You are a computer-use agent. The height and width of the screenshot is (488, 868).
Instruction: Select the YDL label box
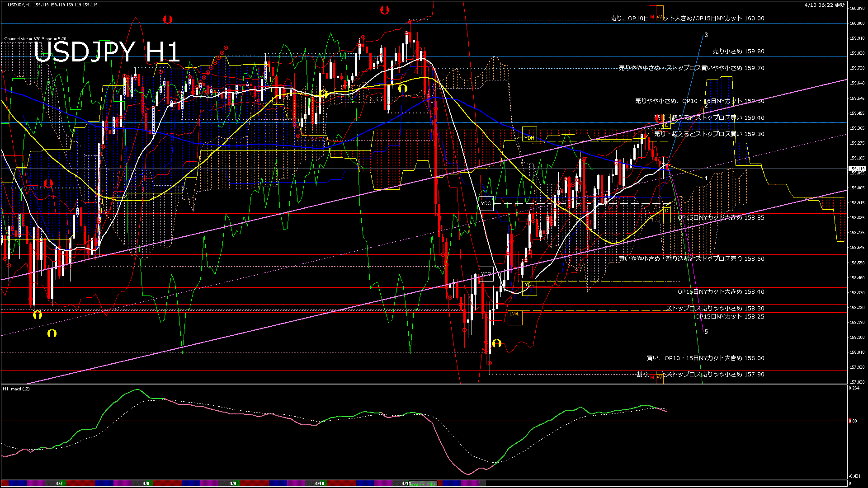529,284
